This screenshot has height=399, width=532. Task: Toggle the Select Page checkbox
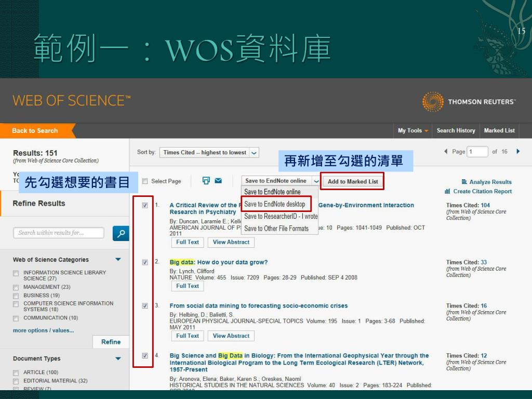point(145,181)
